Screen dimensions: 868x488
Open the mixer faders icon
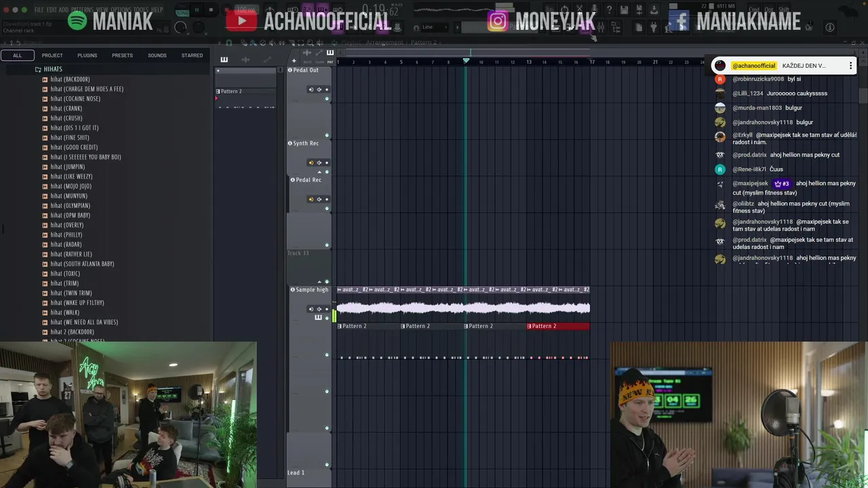click(x=601, y=27)
